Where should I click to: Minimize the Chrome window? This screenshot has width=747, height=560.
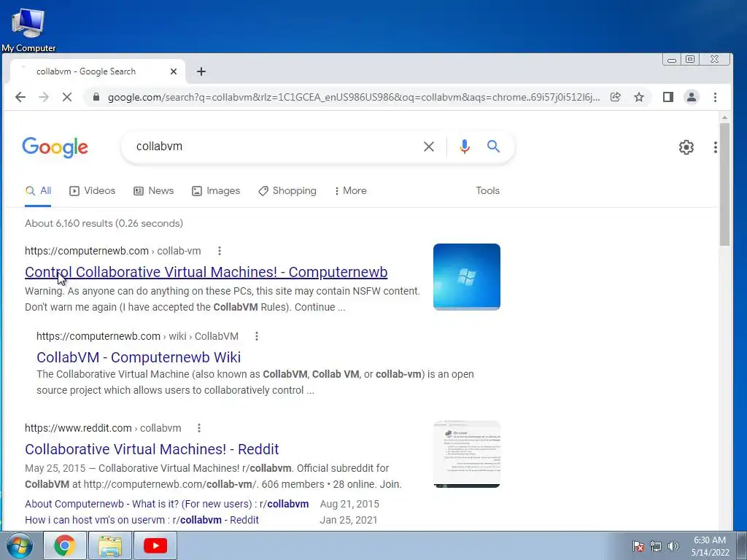[x=672, y=60]
